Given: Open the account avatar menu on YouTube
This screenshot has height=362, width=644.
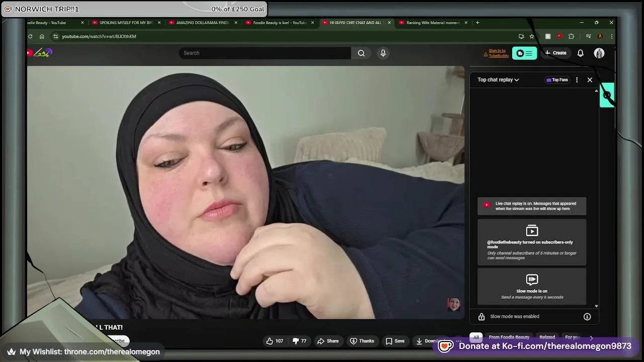Looking at the screenshot, I should 599,53.
